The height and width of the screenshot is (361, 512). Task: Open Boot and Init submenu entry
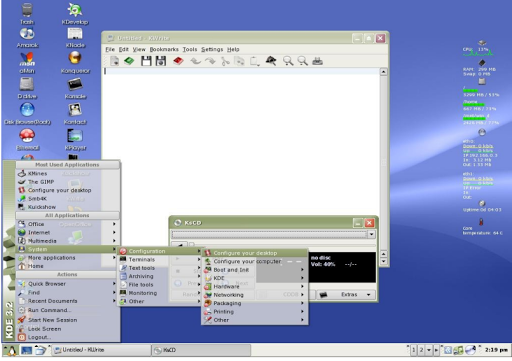pos(255,270)
